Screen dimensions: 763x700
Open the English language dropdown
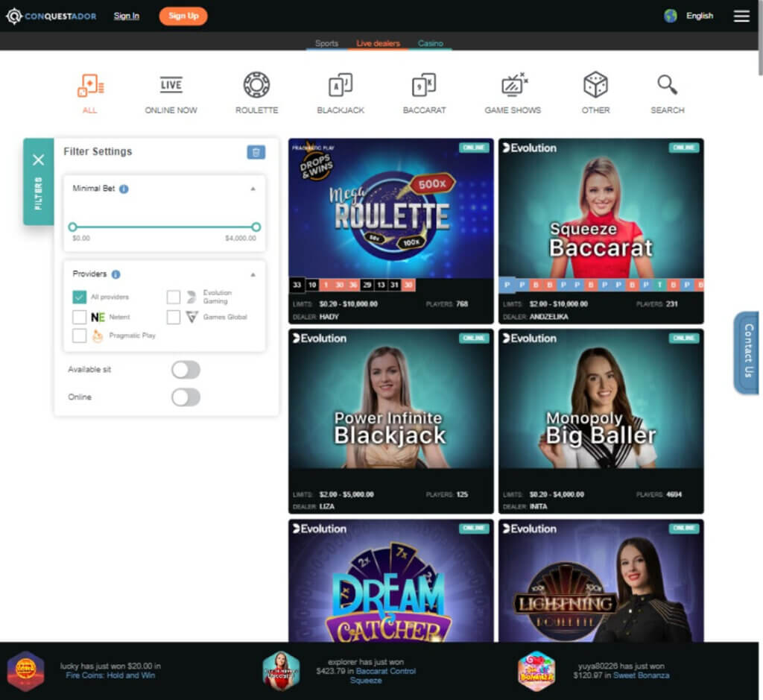pyautogui.click(x=699, y=16)
